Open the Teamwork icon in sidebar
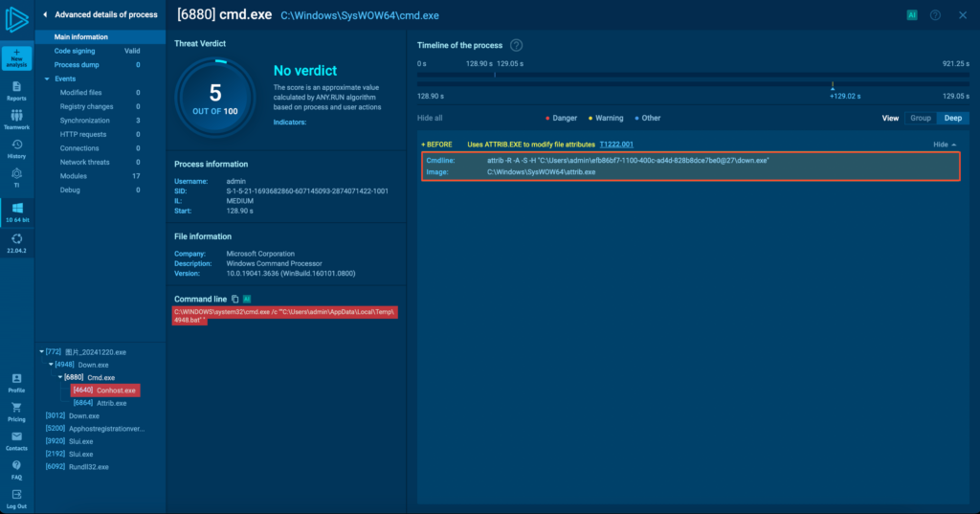The height and width of the screenshot is (514, 980). (x=16, y=119)
